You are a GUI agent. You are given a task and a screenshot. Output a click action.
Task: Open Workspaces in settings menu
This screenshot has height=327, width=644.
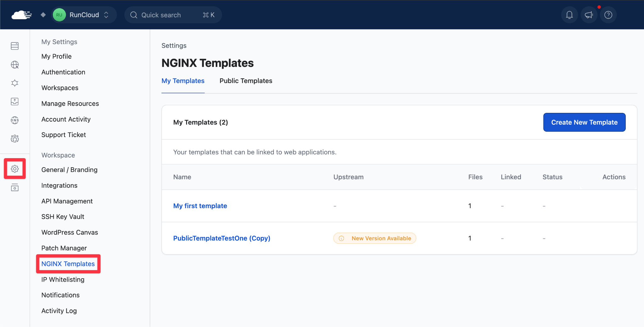click(60, 88)
